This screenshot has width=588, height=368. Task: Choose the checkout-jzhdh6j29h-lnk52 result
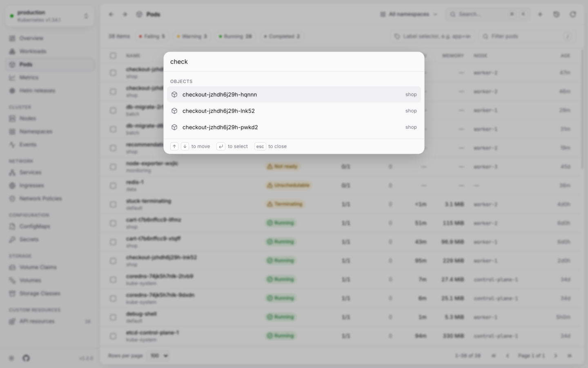(294, 111)
